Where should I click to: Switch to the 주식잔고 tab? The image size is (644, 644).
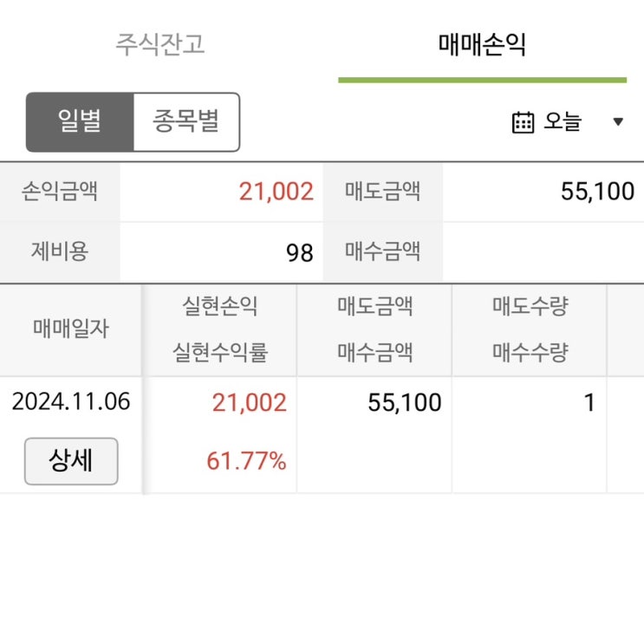coord(160,44)
